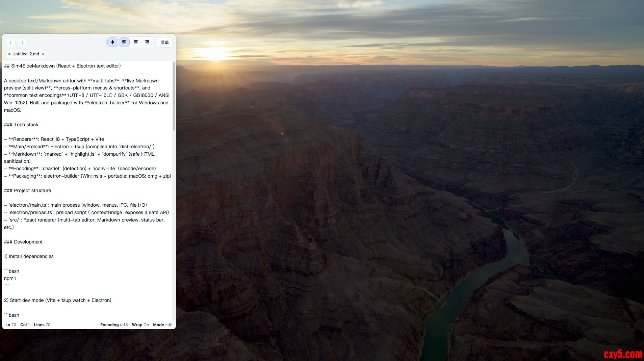This screenshot has width=644, height=361.
Task: Click the editor vertical scrollbar thumb
Action: pyautogui.click(x=174, y=96)
